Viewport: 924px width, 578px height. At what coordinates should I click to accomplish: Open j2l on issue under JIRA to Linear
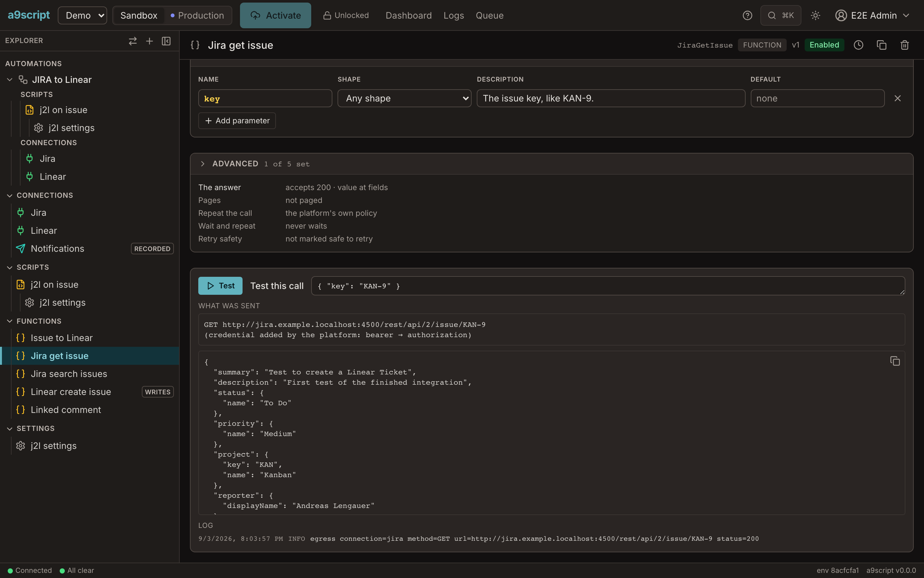coord(64,110)
